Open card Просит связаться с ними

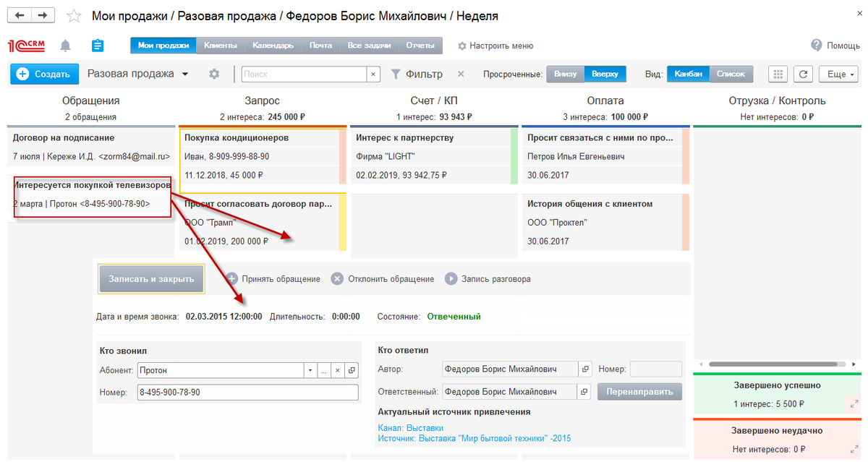[x=606, y=156]
